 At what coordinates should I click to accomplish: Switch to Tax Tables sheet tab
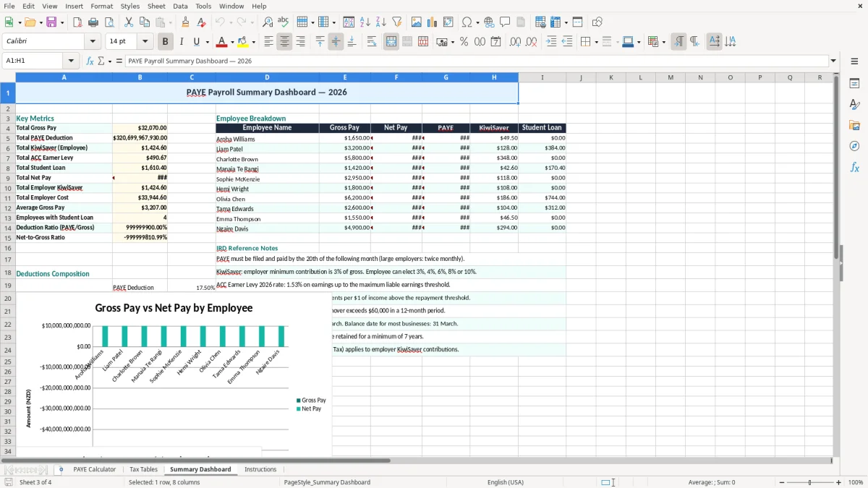click(143, 469)
